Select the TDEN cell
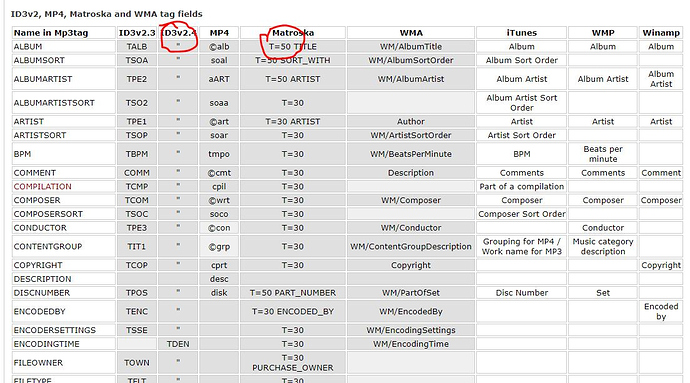 click(x=178, y=344)
